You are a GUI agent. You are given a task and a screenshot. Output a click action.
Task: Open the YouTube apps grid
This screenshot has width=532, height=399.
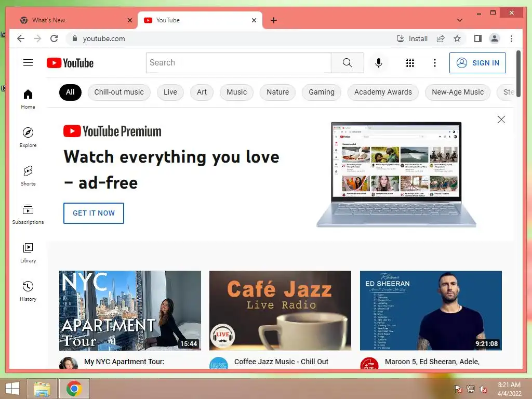410,63
